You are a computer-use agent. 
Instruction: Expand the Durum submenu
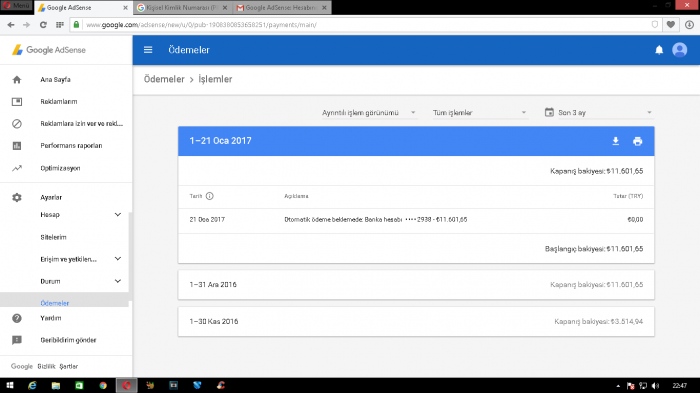point(118,281)
